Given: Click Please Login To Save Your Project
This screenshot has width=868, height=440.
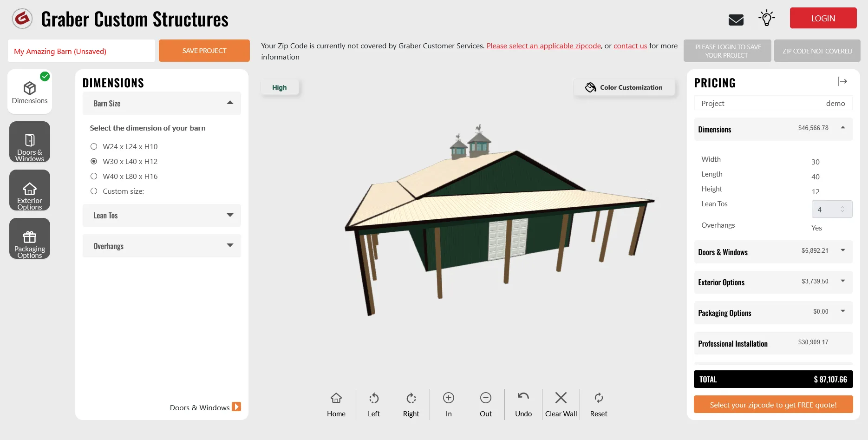Looking at the screenshot, I should [x=727, y=51].
